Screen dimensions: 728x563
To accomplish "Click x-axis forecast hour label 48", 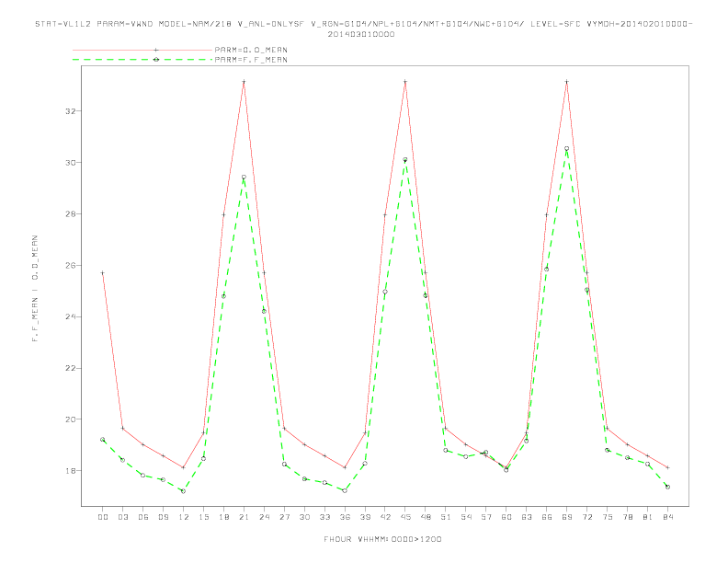I will pyautogui.click(x=426, y=517).
